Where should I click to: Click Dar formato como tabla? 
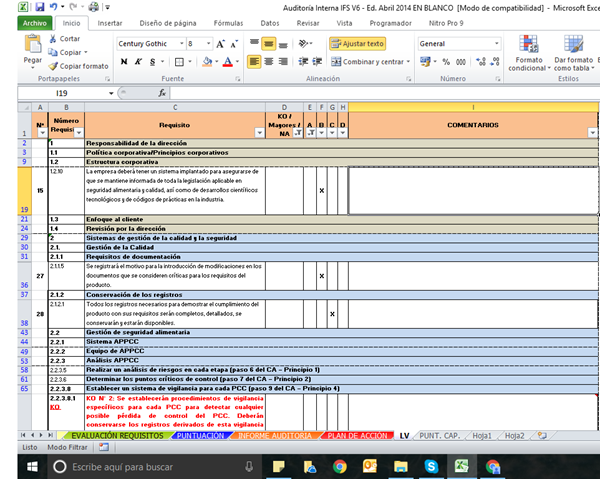click(572, 50)
